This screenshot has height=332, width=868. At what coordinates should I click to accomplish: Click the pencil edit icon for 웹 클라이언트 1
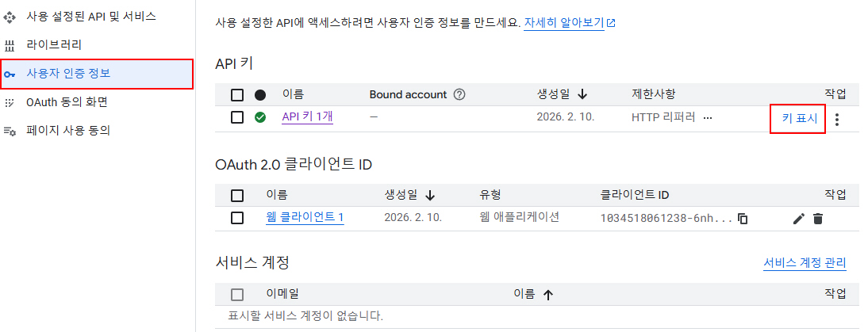click(x=799, y=218)
